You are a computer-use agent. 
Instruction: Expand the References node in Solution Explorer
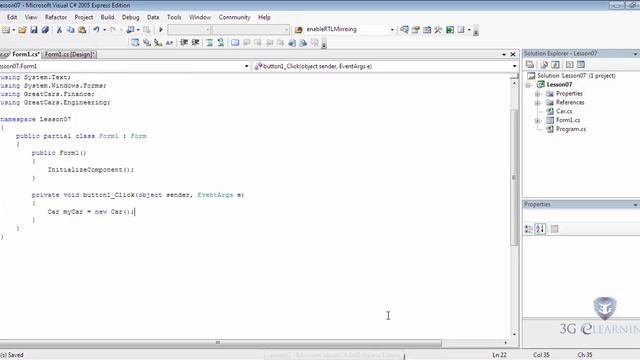point(538,103)
